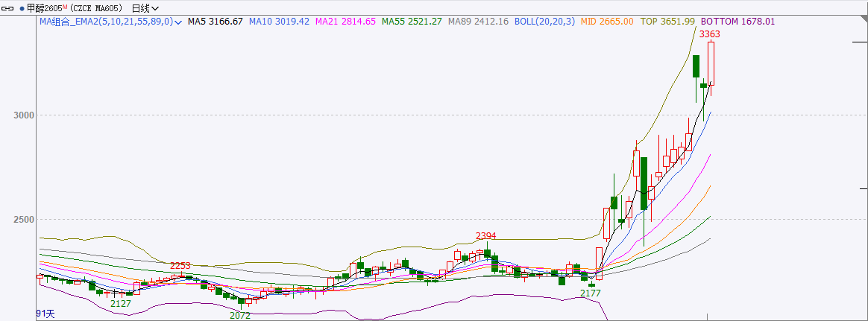Click the orange MID 2665.00 label
This screenshot has width=868, height=321.
(x=606, y=22)
